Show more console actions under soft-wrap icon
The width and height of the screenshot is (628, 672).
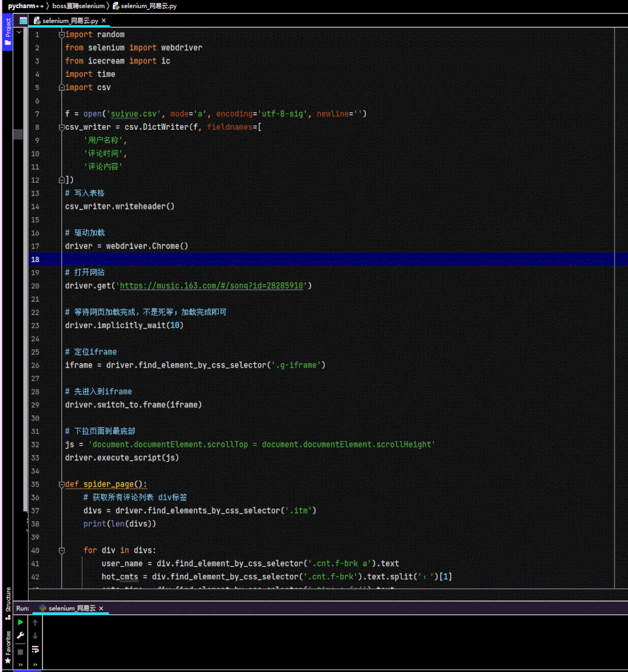[x=35, y=664]
